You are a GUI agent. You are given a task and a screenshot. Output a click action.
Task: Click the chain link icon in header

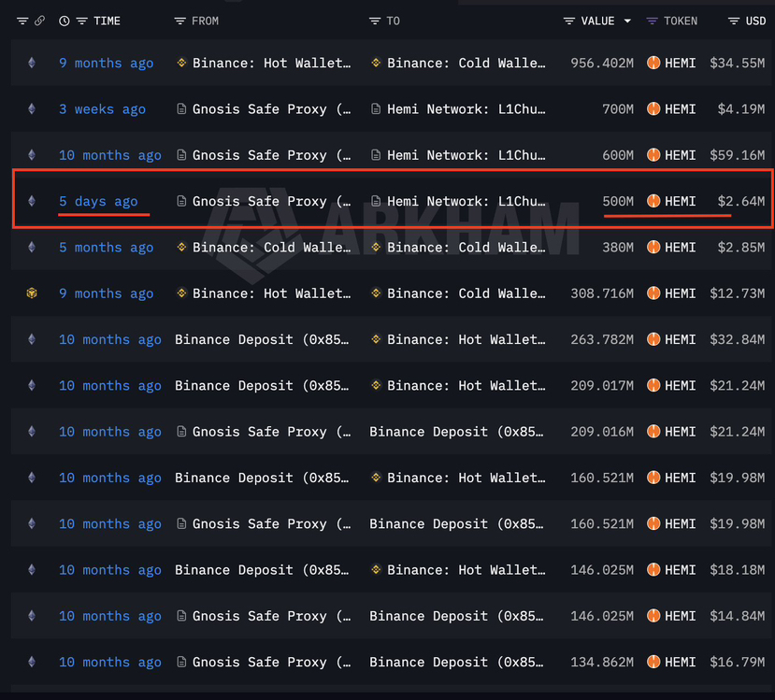click(x=39, y=21)
